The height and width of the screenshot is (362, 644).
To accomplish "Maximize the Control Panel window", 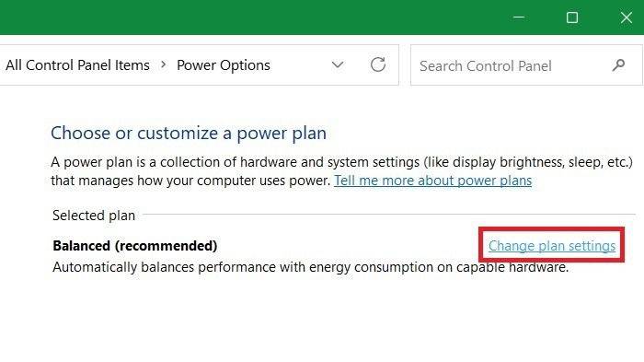I will coord(572,18).
